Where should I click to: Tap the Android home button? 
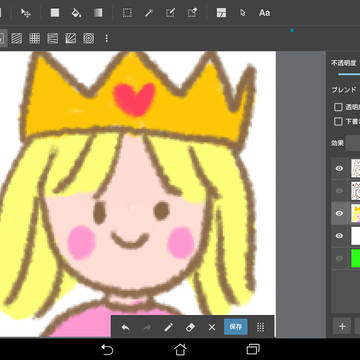[x=180, y=349]
